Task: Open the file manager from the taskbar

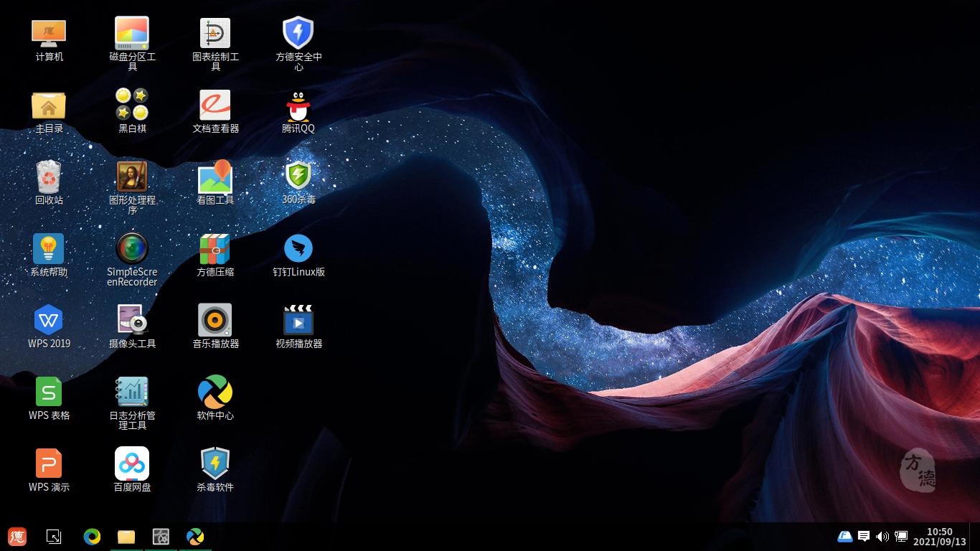Action: click(x=126, y=537)
